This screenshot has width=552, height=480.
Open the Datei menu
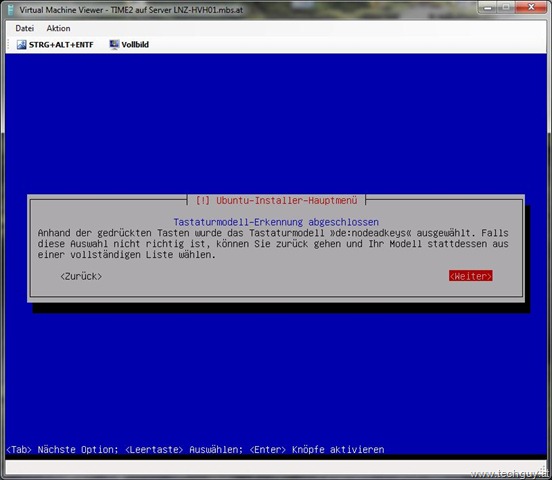tap(25, 28)
